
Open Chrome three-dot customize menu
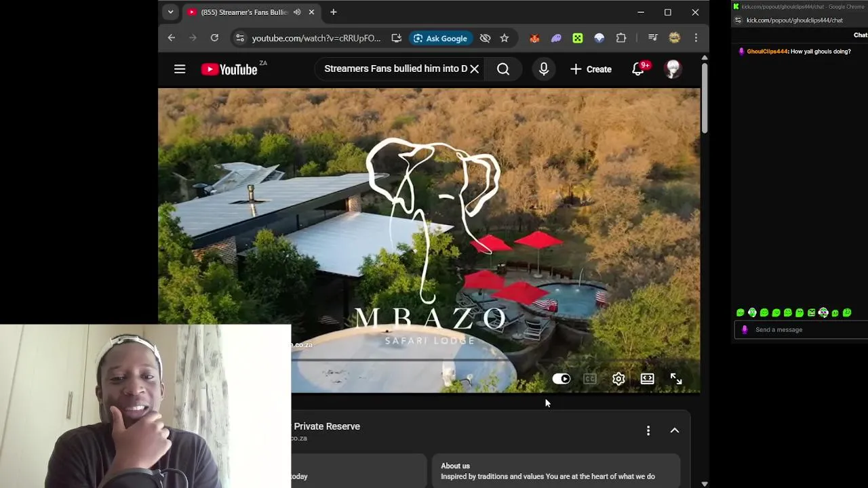pyautogui.click(x=696, y=39)
